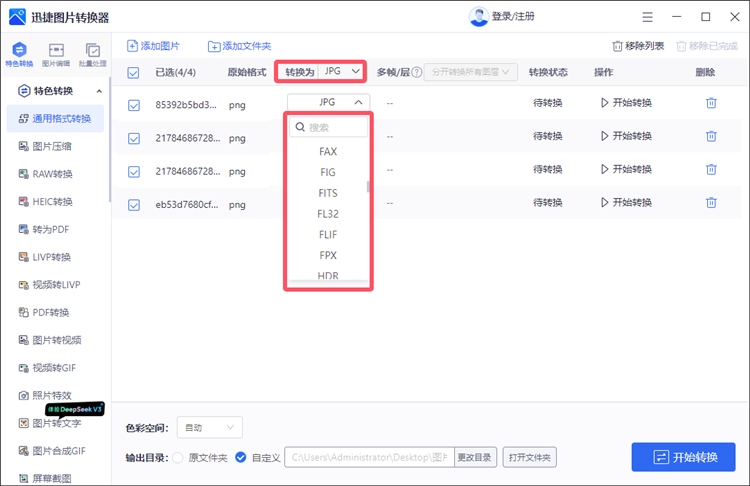Open the hamburger main menu icon
Image resolution: width=750 pixels, height=486 pixels.
tap(647, 17)
